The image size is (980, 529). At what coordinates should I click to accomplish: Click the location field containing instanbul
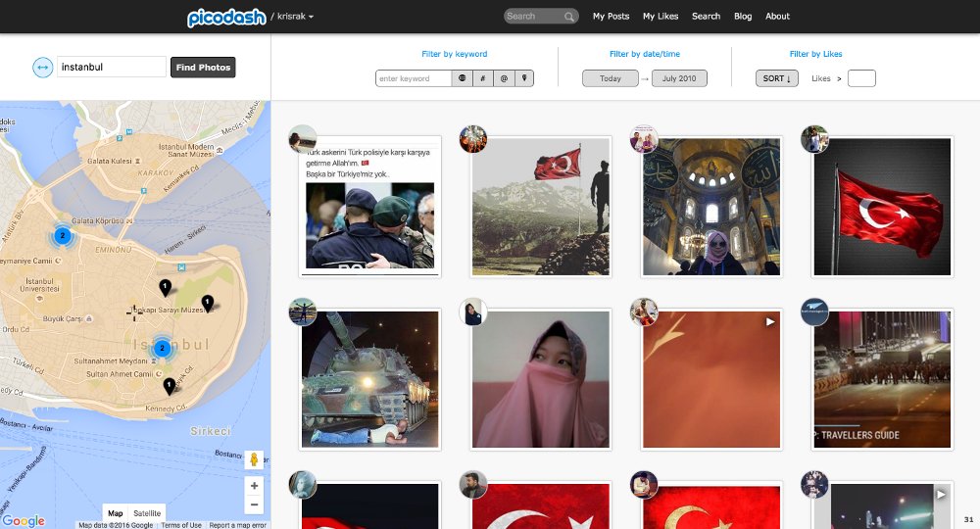[x=112, y=67]
